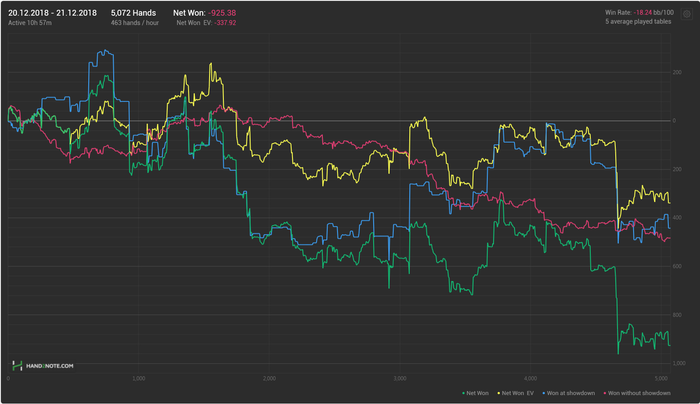The width and height of the screenshot is (700, 404).
Task: Toggle the Won without showdown legend label
Action: [x=641, y=394]
